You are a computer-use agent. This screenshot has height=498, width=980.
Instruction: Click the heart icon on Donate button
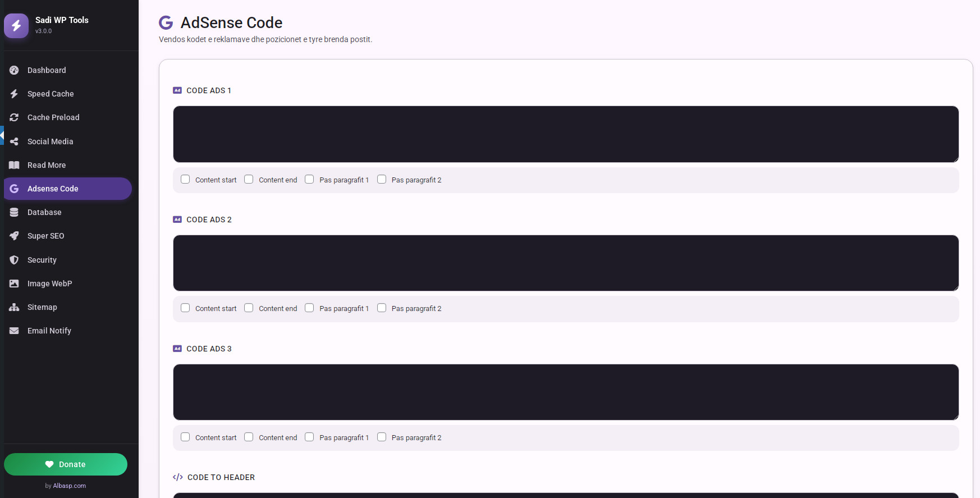(x=49, y=464)
